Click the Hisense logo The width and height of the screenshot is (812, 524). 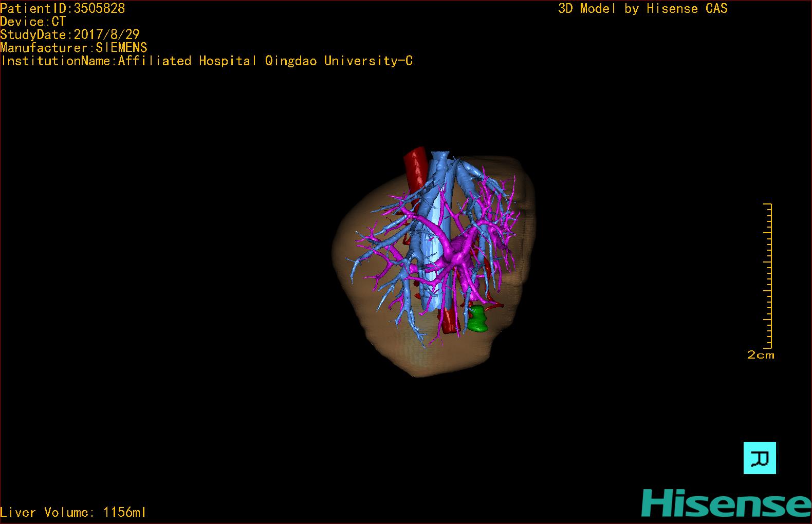click(726, 502)
